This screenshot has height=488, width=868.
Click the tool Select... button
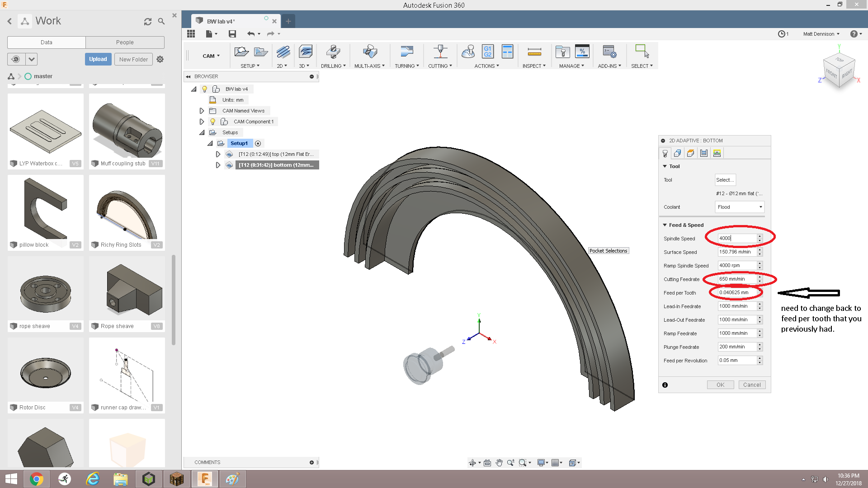[x=725, y=180]
